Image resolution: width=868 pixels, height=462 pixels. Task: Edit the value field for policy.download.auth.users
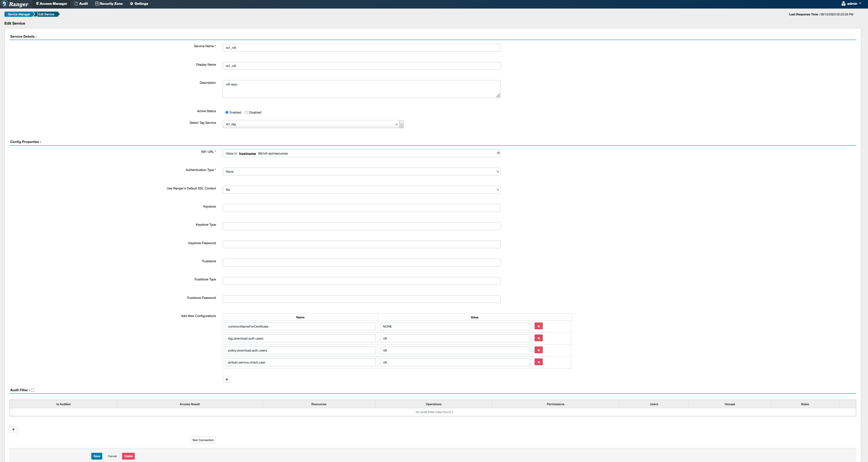[455, 351]
